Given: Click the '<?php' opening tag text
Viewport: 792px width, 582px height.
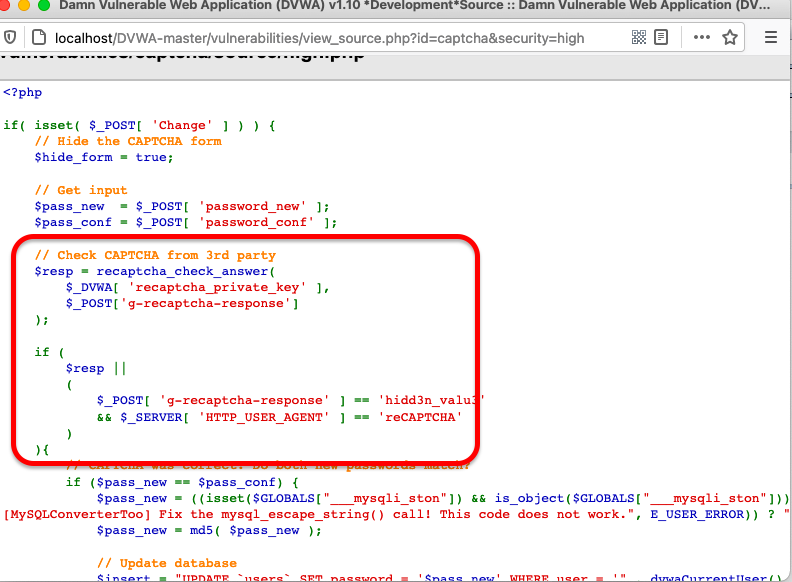Looking at the screenshot, I should coord(23,92).
